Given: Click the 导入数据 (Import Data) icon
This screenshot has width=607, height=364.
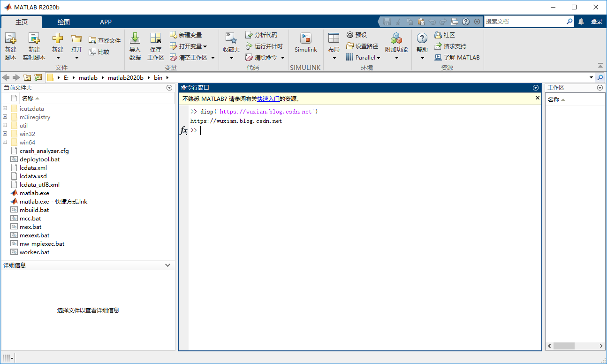Looking at the screenshot, I should (x=135, y=39).
